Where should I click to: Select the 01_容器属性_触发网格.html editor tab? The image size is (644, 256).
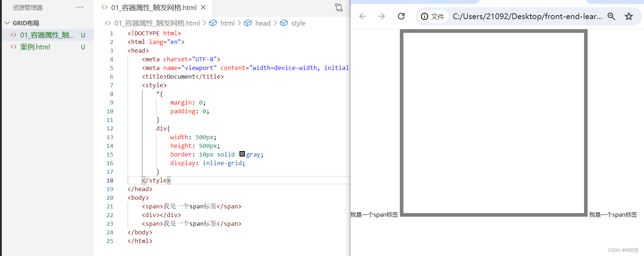point(154,8)
